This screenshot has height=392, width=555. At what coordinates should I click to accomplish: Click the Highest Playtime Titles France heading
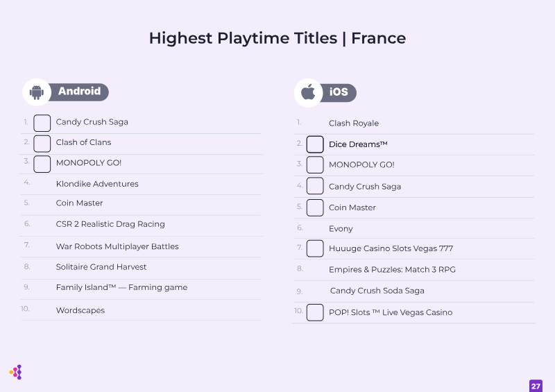pyautogui.click(x=277, y=38)
